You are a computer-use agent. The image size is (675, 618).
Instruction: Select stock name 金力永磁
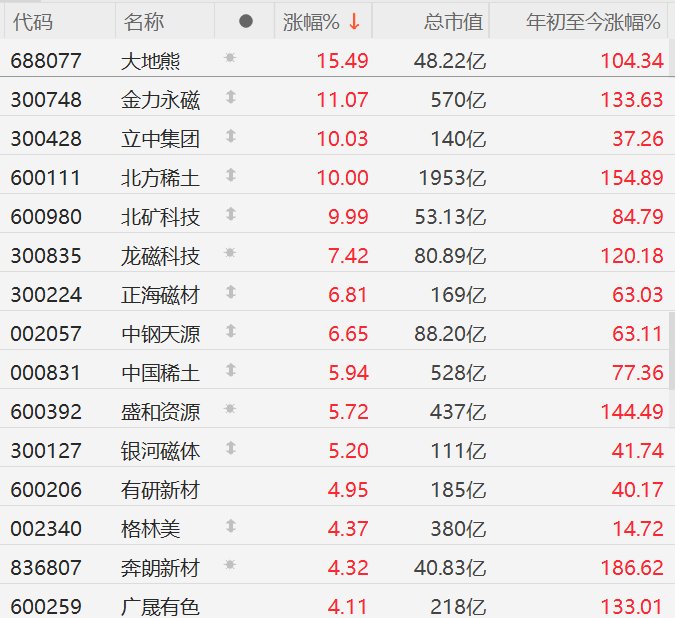(160, 100)
